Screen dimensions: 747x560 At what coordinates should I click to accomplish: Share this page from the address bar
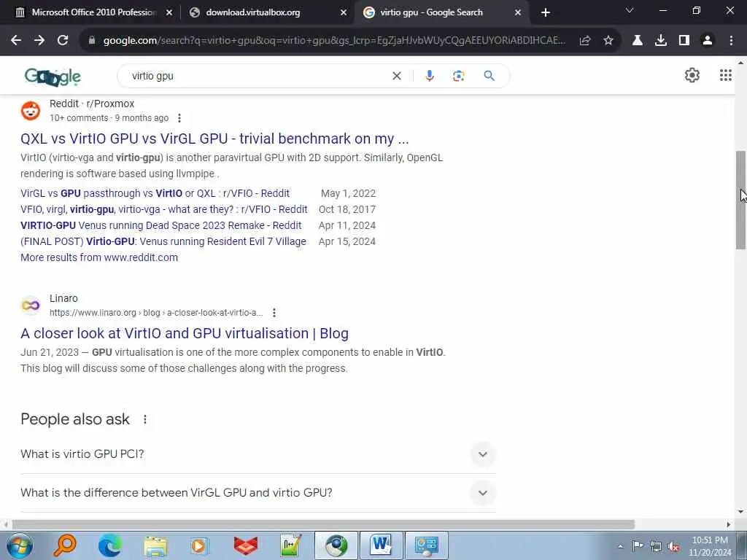coord(585,41)
